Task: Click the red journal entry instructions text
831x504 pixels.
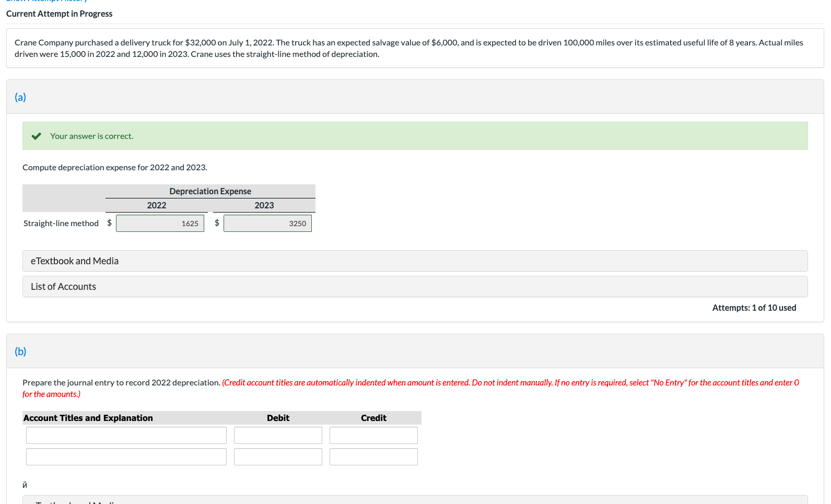Action: [x=411, y=389]
